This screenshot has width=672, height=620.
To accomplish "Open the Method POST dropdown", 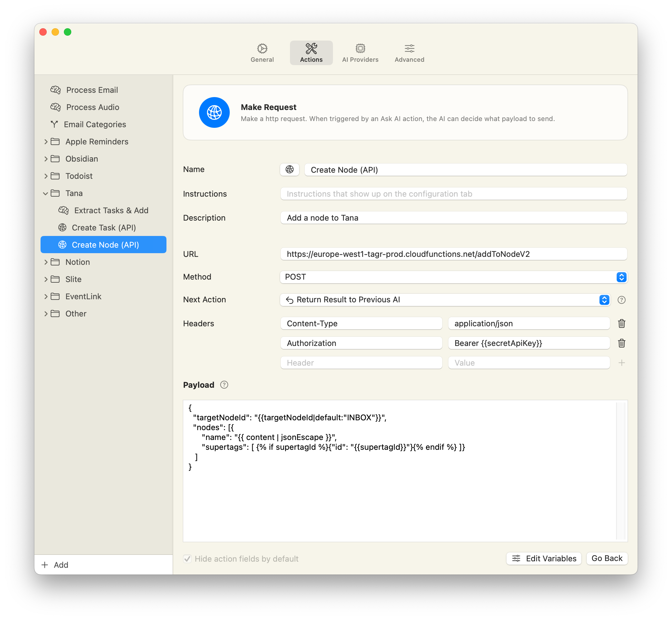I will pos(453,277).
